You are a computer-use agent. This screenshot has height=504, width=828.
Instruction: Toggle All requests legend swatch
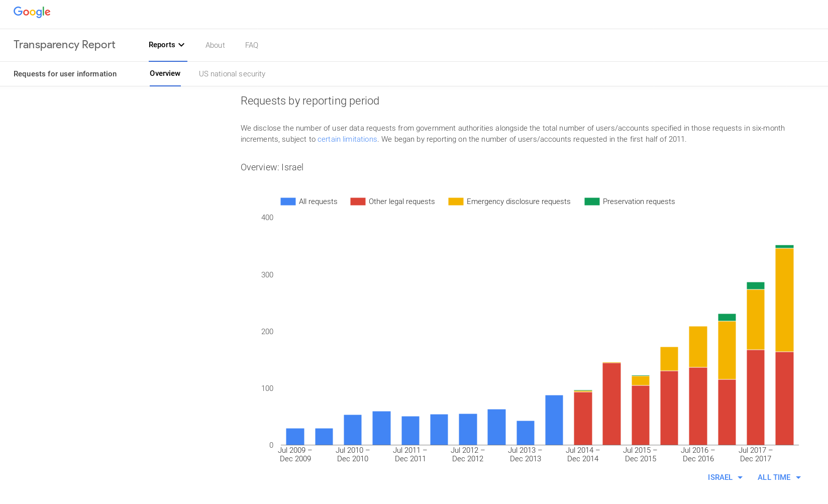pyautogui.click(x=288, y=201)
